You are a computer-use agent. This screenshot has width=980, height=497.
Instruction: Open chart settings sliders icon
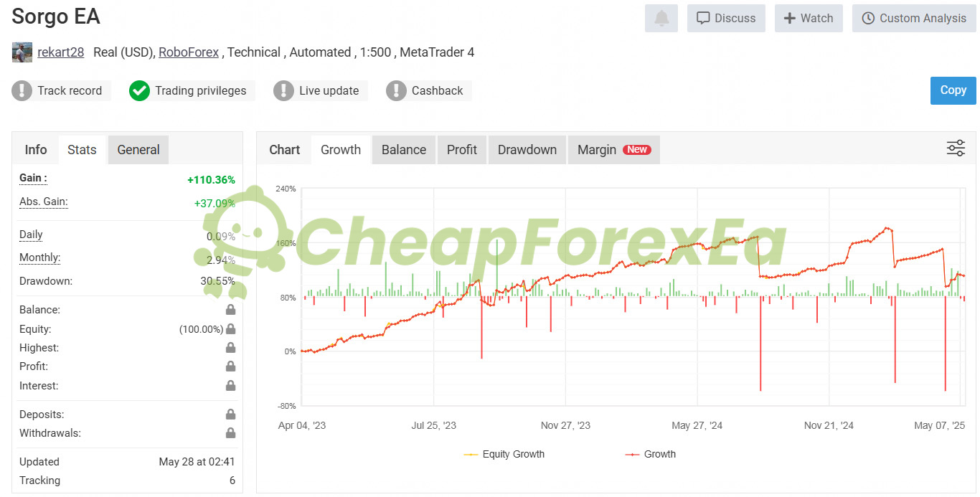point(956,148)
